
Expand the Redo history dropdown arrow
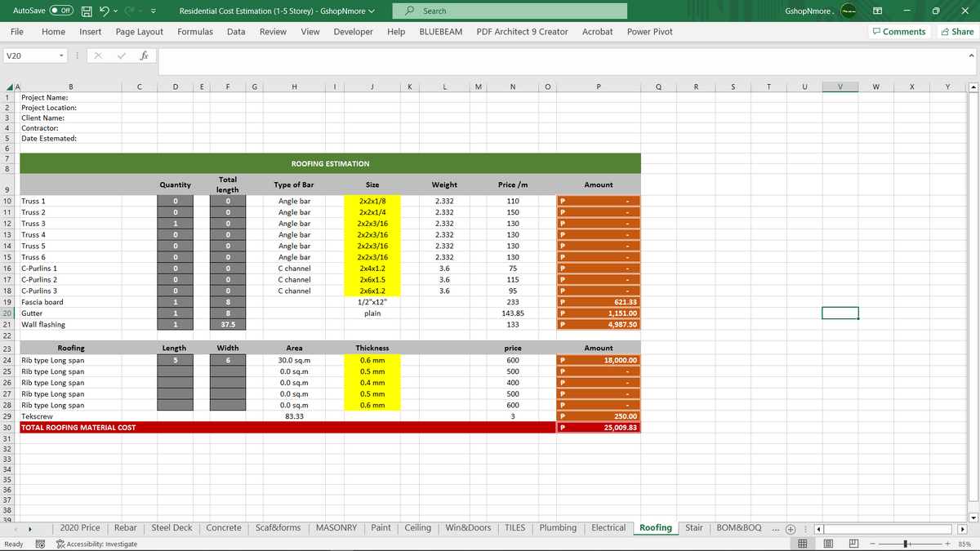tap(140, 11)
